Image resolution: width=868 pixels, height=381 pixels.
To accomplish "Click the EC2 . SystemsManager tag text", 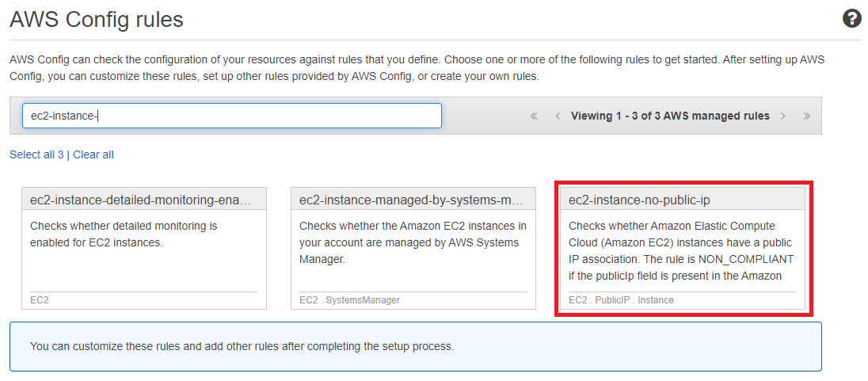I will (x=349, y=300).
